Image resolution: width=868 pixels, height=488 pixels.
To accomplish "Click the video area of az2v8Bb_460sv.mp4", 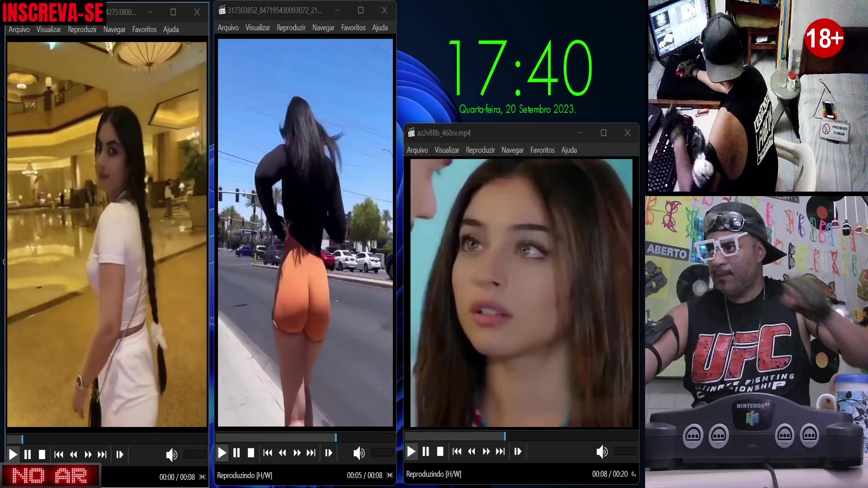I will [521, 293].
